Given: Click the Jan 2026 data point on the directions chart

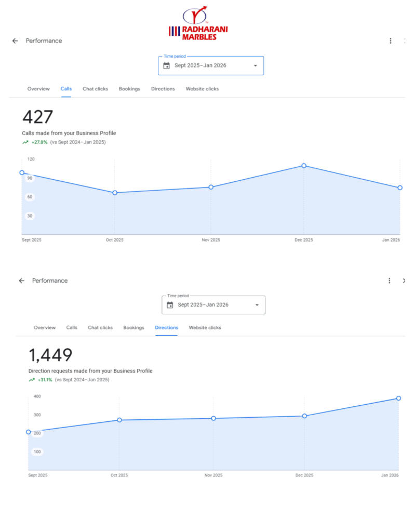Looking at the screenshot, I should 399,398.
